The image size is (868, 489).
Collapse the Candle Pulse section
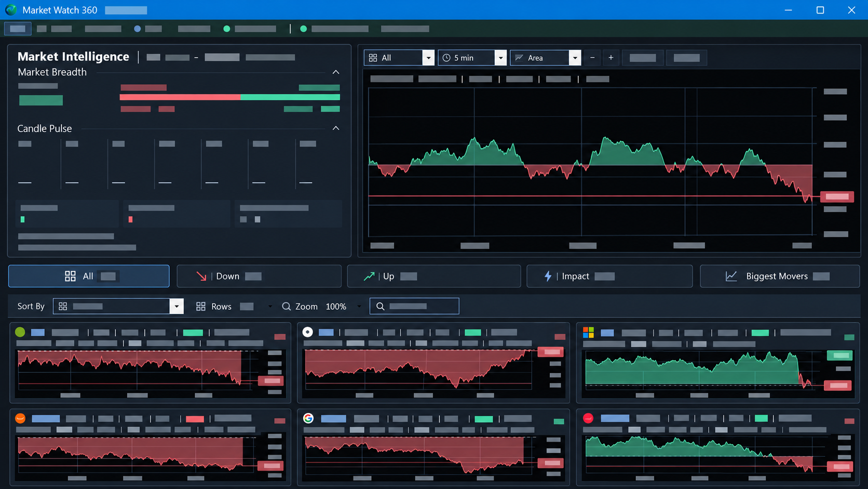click(x=336, y=128)
